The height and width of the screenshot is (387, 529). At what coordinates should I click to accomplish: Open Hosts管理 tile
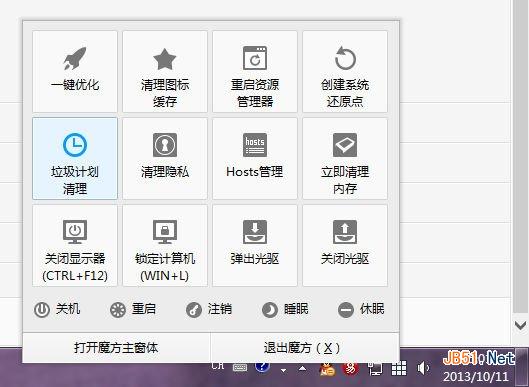coord(255,158)
